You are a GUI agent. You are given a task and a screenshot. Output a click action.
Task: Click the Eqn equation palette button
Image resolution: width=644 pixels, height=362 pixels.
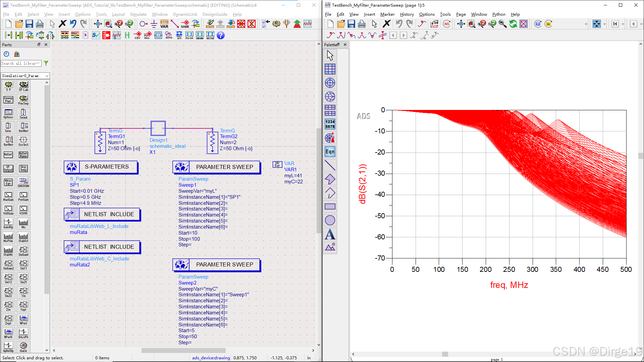coord(330,152)
